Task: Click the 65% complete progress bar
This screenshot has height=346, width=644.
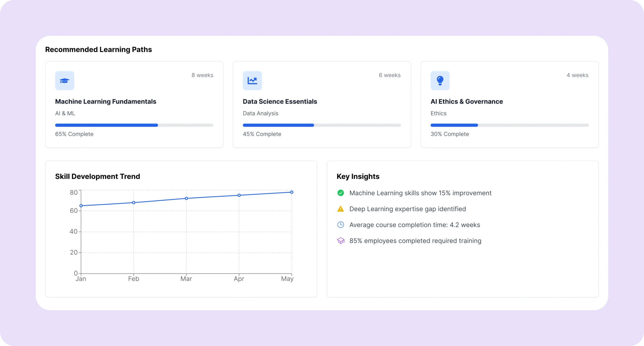Action: coord(134,125)
